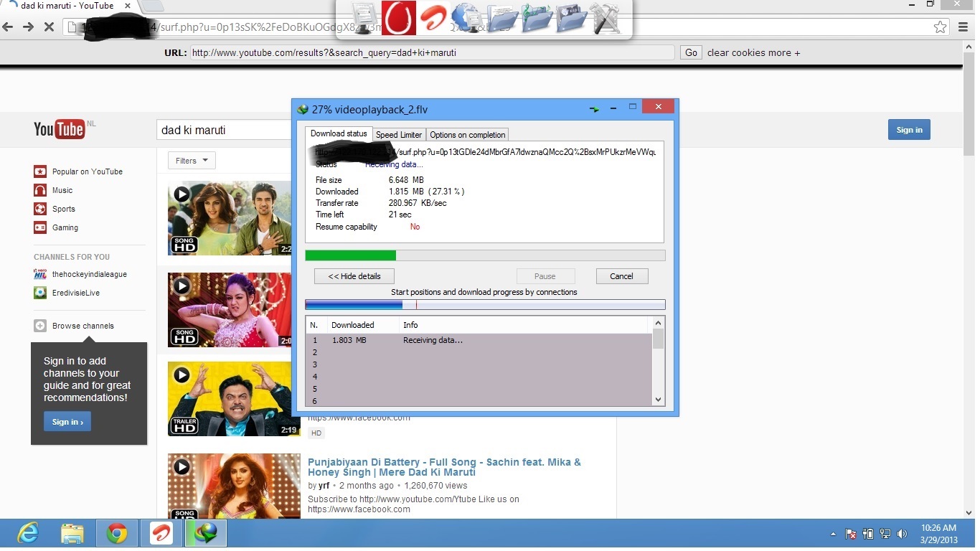
Task: Click the Music headphones icon in sidebar
Action: [40, 190]
